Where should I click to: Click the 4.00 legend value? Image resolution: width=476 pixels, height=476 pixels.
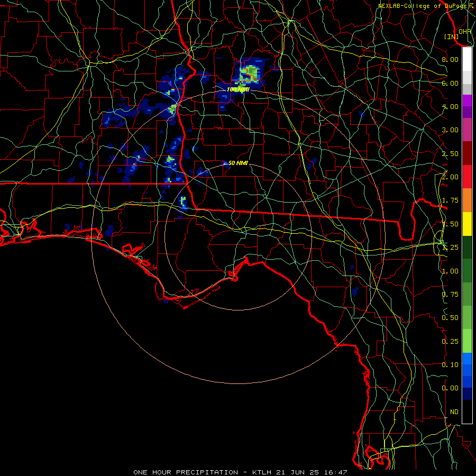[450, 106]
